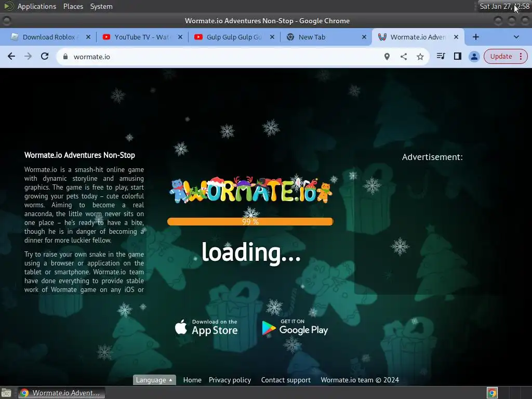Viewport: 532px width, 399px height.
Task: Bookmark this page with the star icon
Action: 420,57
